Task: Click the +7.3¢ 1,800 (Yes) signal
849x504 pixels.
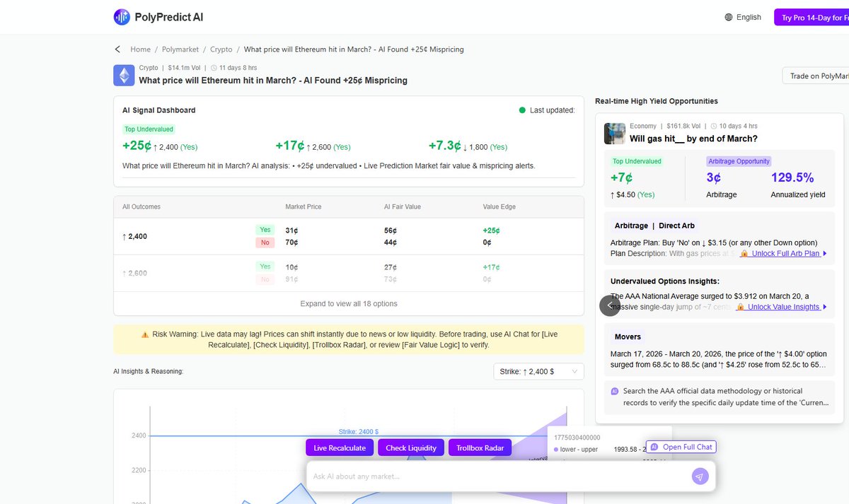Action: [468, 146]
